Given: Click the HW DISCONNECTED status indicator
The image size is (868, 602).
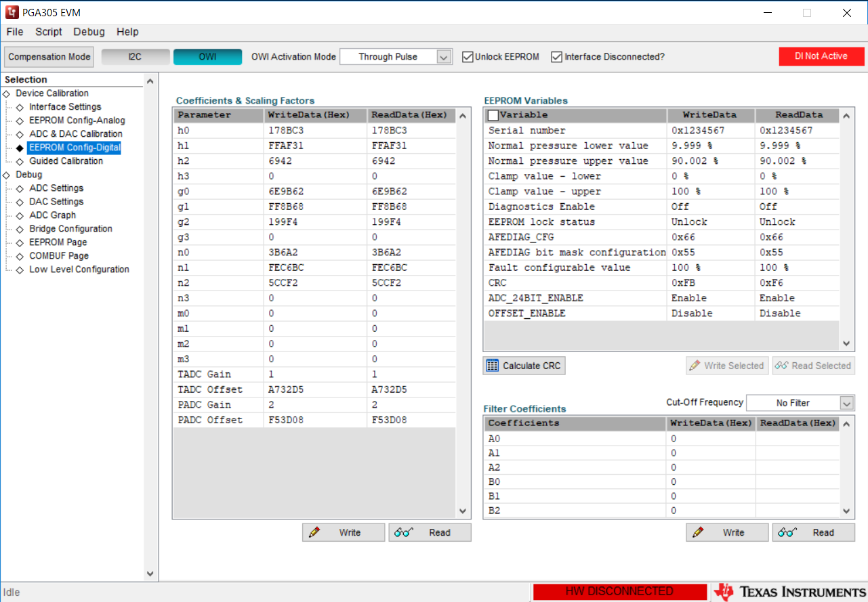Looking at the screenshot, I should [619, 592].
